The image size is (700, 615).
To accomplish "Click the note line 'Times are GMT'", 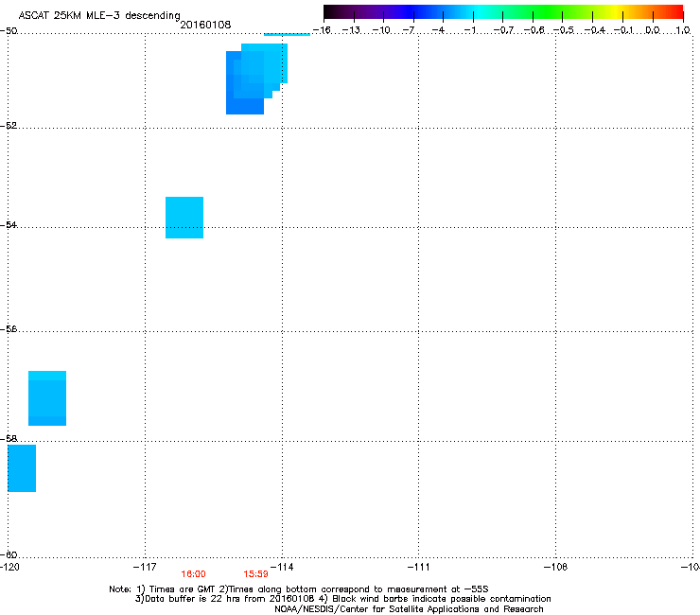I will coord(299,589).
